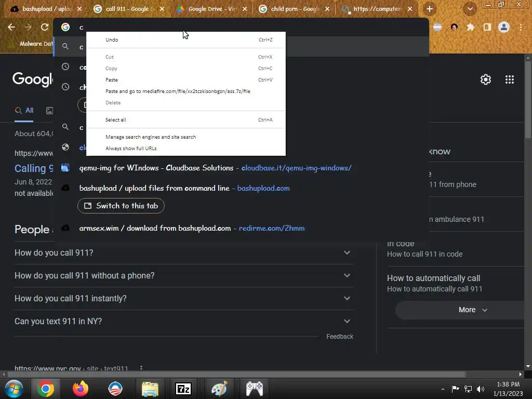532x399 pixels.
Task: Switch to the Google Drive tab
Action: 212,9
